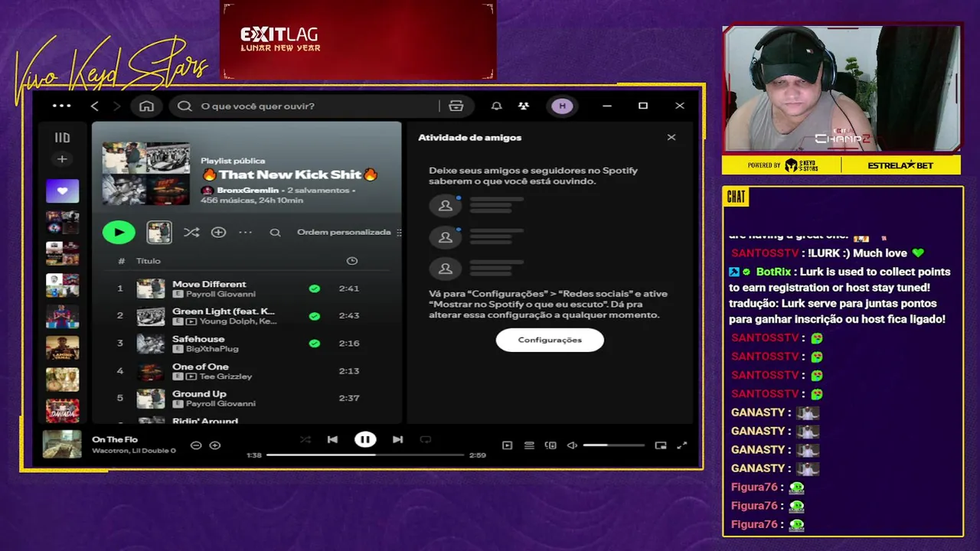Seek on the song progress bar
Viewport: 980px width, 551px height.
click(x=365, y=455)
